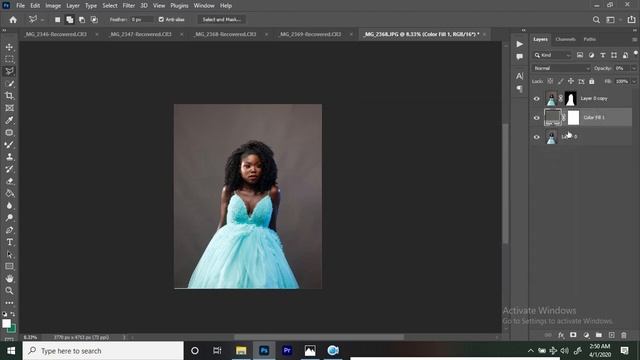Select the Polygonal Lasso tool in toolbox
The width and height of the screenshot is (640, 360).
click(x=9, y=71)
